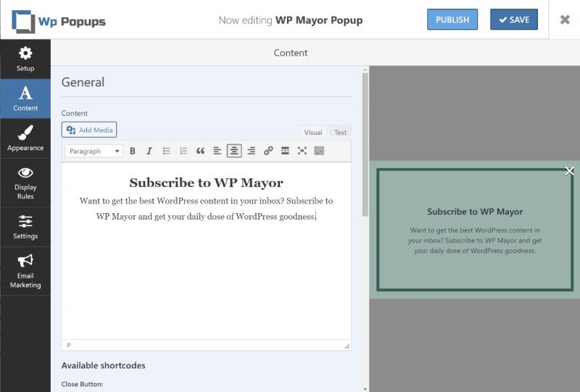Insert Read More tag
This screenshot has height=392, width=580.
point(285,151)
